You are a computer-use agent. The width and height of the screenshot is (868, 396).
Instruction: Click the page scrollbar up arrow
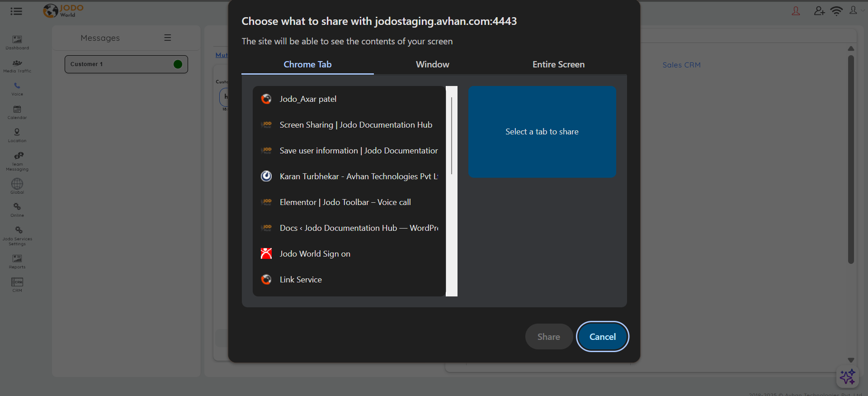tap(851, 48)
